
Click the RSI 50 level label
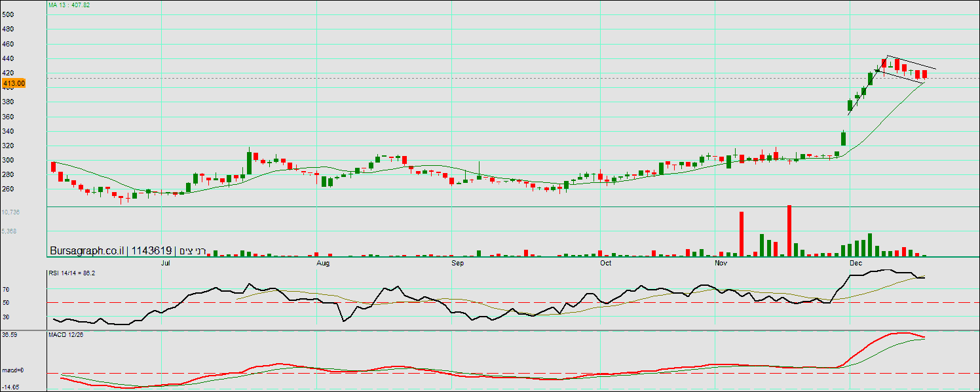click(6, 303)
